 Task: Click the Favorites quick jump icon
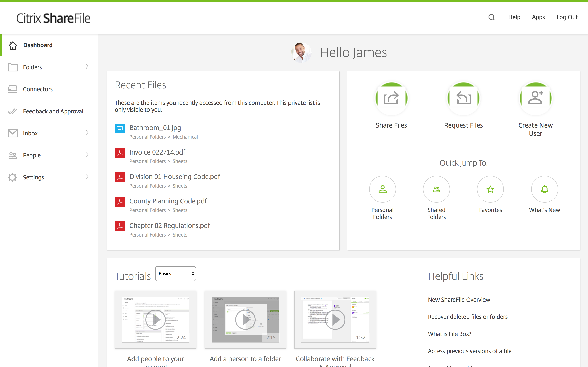tap(490, 189)
